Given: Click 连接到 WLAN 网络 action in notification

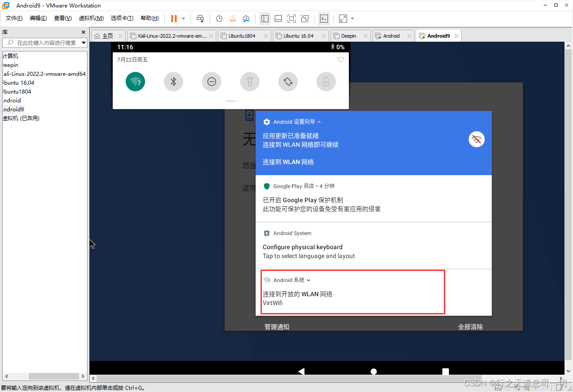Looking at the screenshot, I should pos(288,162).
